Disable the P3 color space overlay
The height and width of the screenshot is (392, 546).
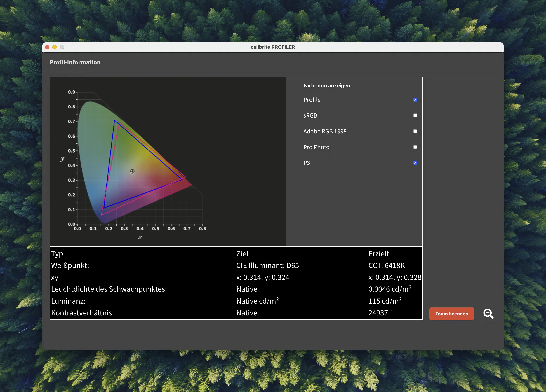point(415,163)
